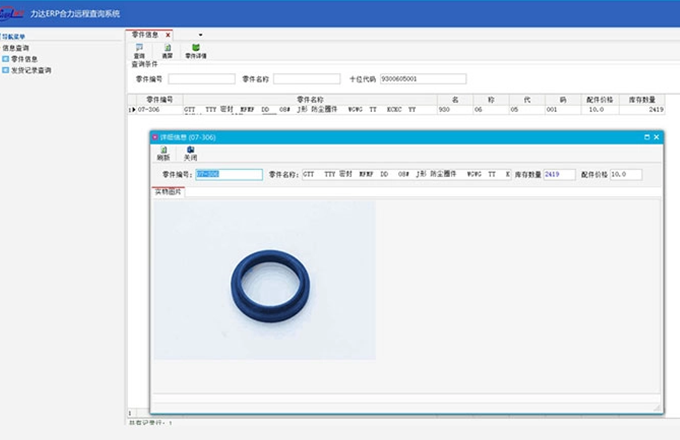Select table cell 10.0 under 配件价格
Image resolution: width=680 pixels, height=440 pixels.
[600, 110]
